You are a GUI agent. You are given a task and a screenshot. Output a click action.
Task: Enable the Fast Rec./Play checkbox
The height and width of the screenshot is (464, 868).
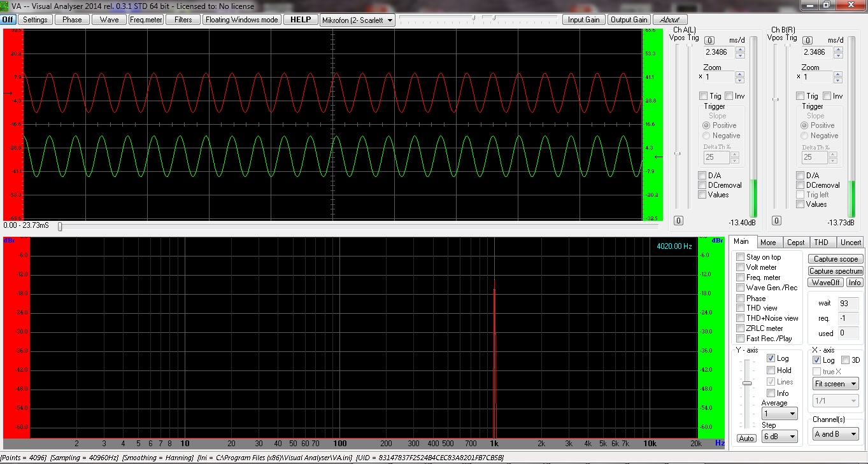741,339
